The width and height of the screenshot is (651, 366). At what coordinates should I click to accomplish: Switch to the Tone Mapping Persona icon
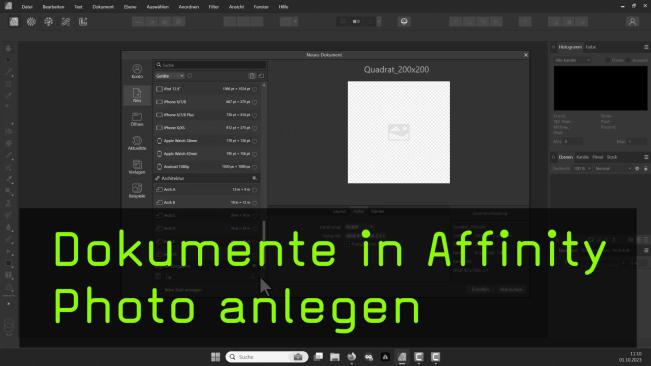click(x=66, y=22)
